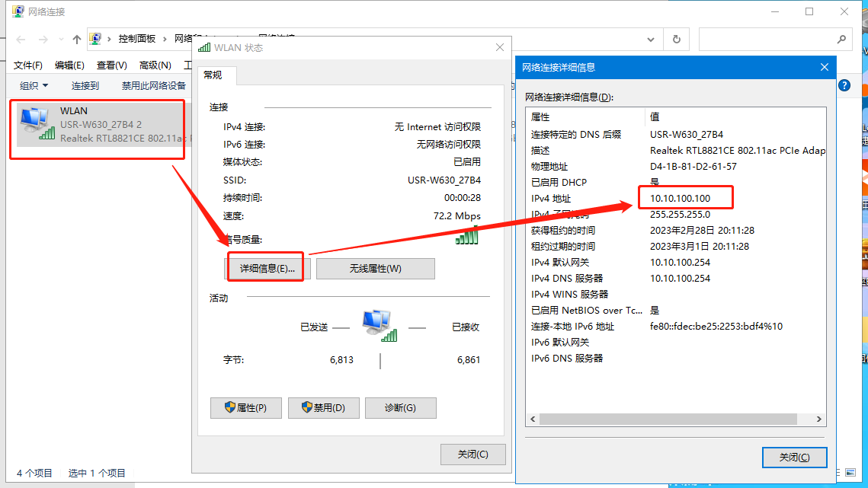Image resolution: width=868 pixels, height=488 pixels.
Task: Open the 组织 dropdown menu
Action: [x=34, y=86]
